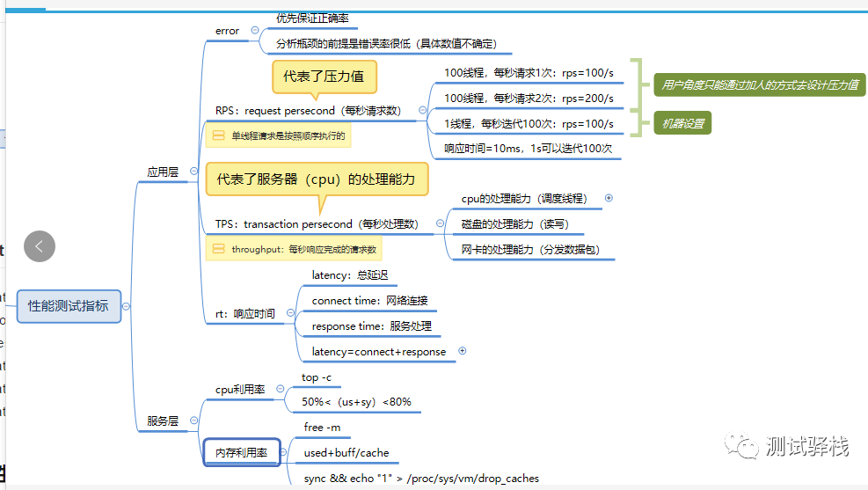Click note icon beside throughput label
The height and width of the screenshot is (490, 868).
click(x=219, y=249)
